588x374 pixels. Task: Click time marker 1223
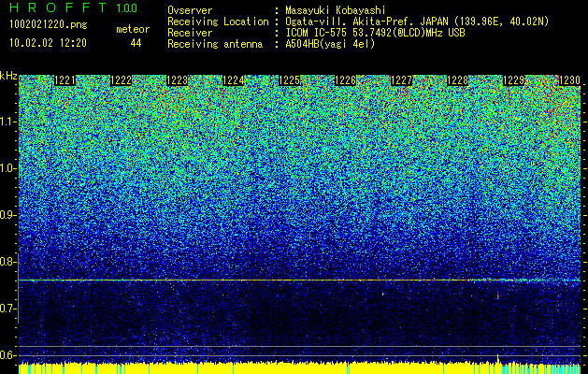tap(177, 80)
